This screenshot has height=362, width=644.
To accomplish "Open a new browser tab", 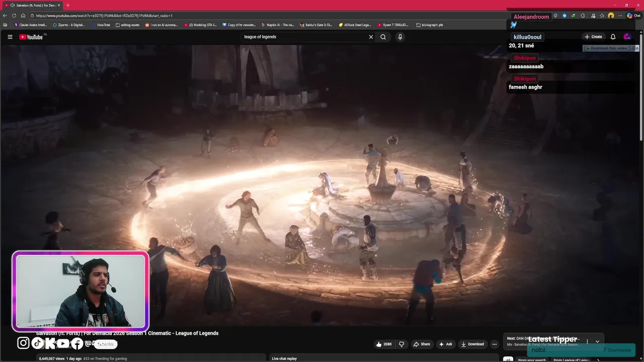I will coord(68,5).
